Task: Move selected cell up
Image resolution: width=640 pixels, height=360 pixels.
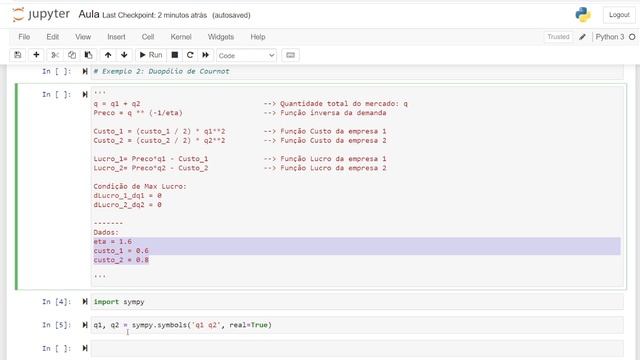Action: point(108,55)
